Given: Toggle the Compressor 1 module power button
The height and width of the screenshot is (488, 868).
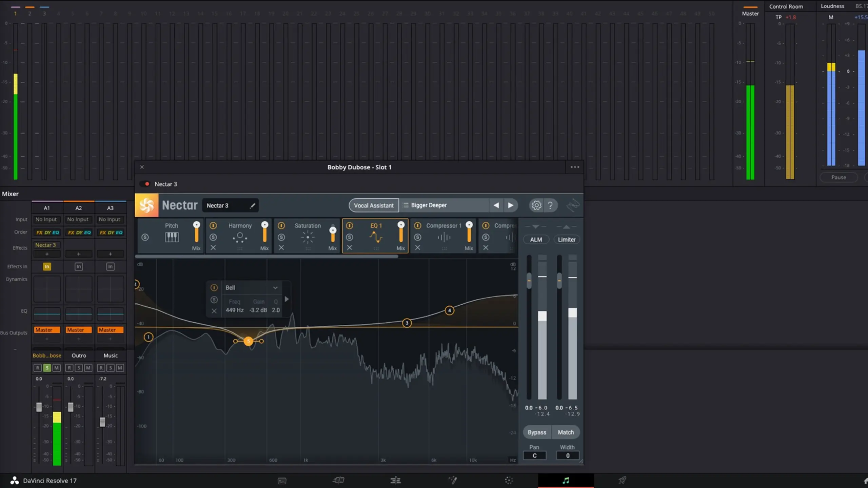Looking at the screenshot, I should tap(418, 225).
